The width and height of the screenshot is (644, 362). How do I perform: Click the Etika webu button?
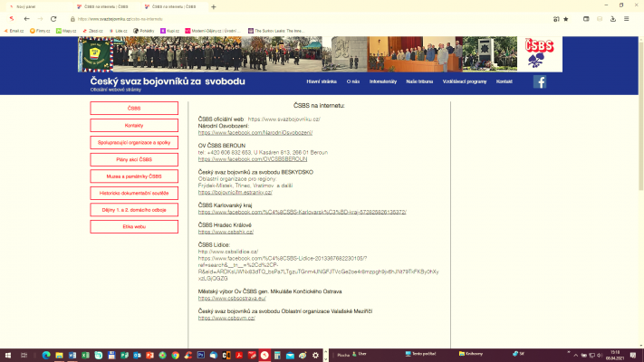point(134,226)
